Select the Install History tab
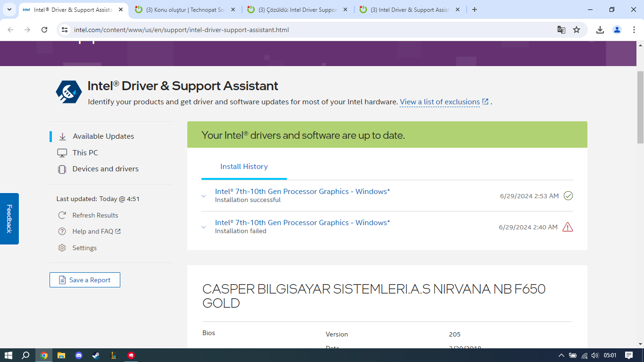Viewport: 644px width, 362px height. click(x=244, y=167)
